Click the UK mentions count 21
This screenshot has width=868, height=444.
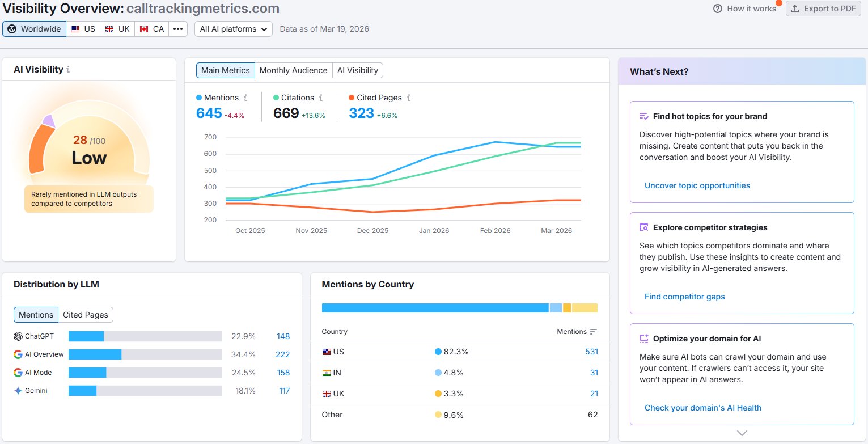[594, 394]
